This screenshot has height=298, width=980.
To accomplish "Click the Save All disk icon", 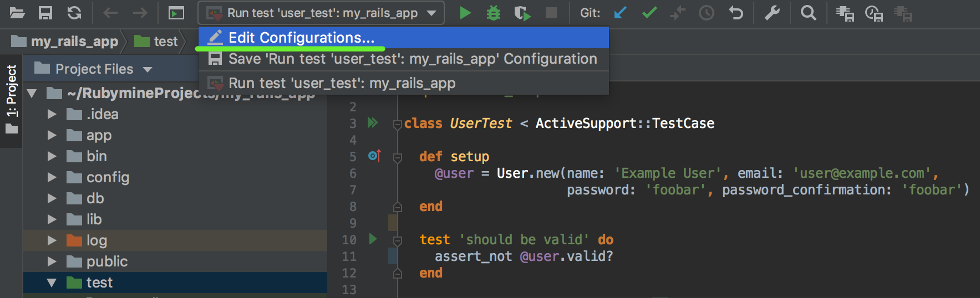I will coord(45,13).
